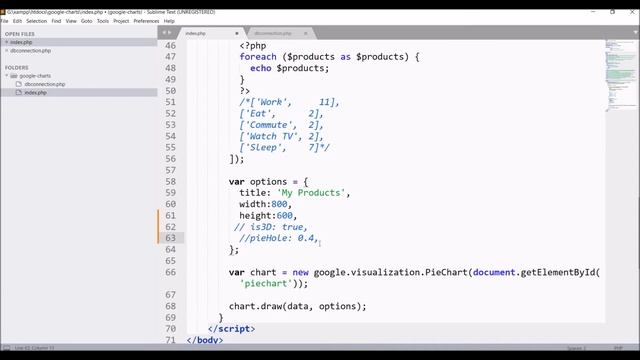The height and width of the screenshot is (360, 640).
Task: Click the 'piechart' string literal
Action: point(266,284)
